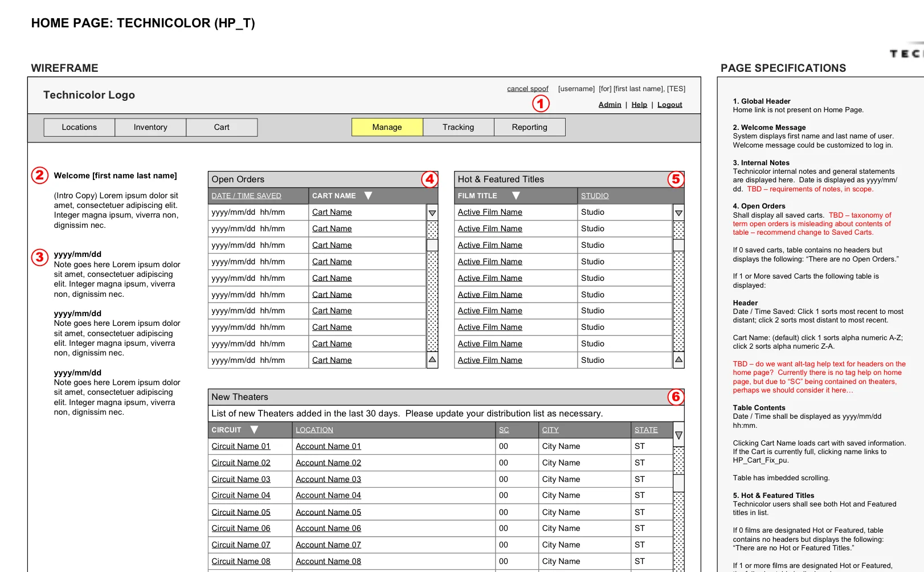924x572 pixels.
Task: Click the FILM TITLE column header
Action: coord(477,196)
